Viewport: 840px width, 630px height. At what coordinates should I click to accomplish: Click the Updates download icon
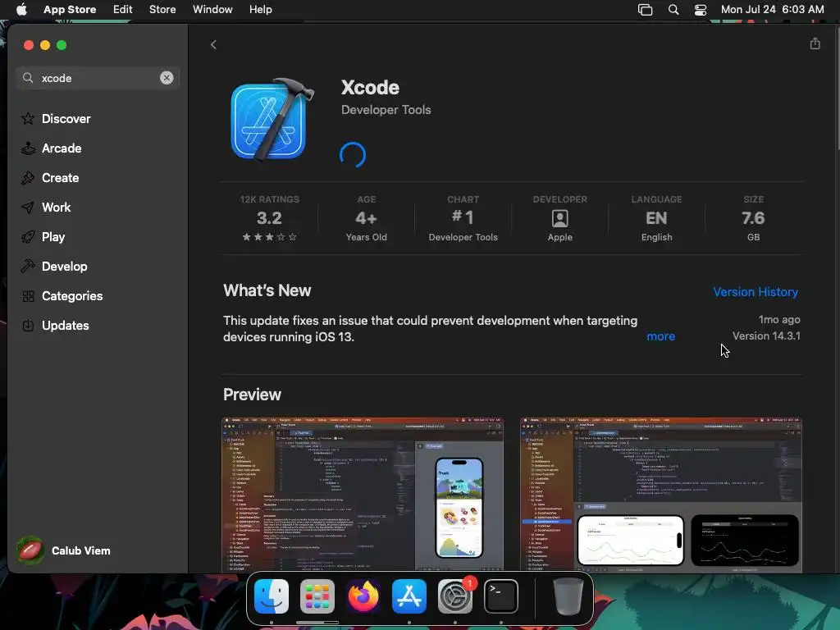point(28,325)
